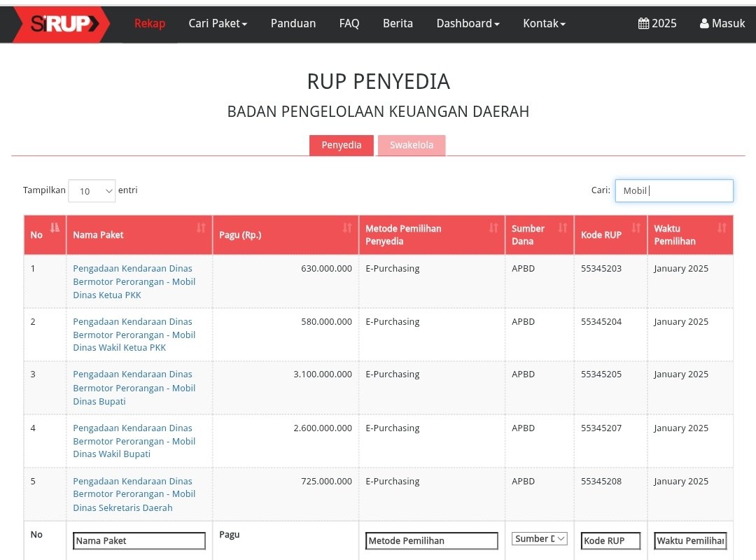Switch to the Swakelola tab

click(412, 146)
